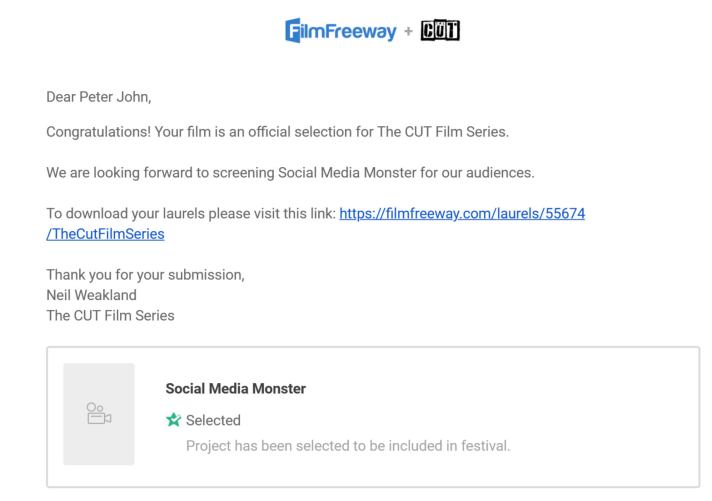712x501 pixels.
Task: Click the green Selected star icon
Action: tap(173, 420)
